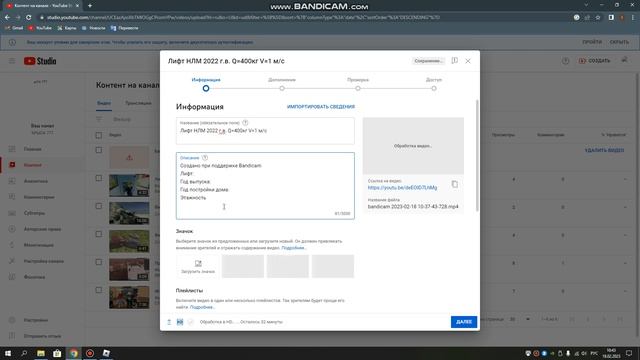Bookmark this page with the star icon

click(x=598, y=18)
